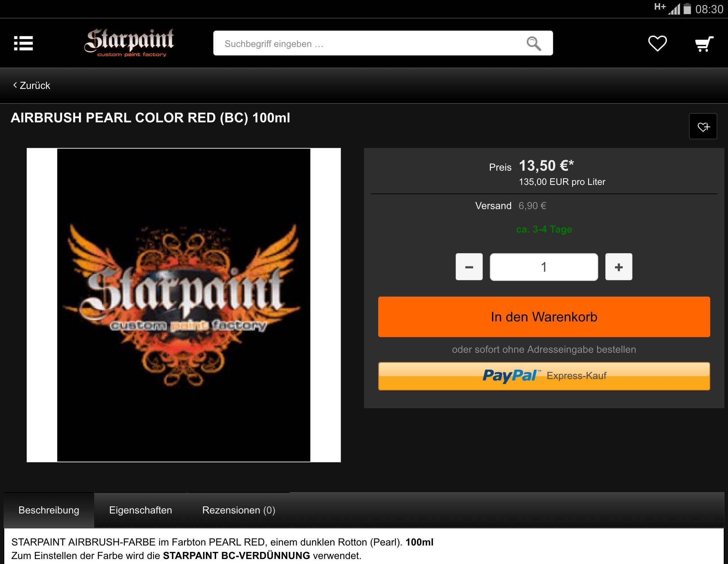Tap the mobile signal strength icon

[674, 9]
